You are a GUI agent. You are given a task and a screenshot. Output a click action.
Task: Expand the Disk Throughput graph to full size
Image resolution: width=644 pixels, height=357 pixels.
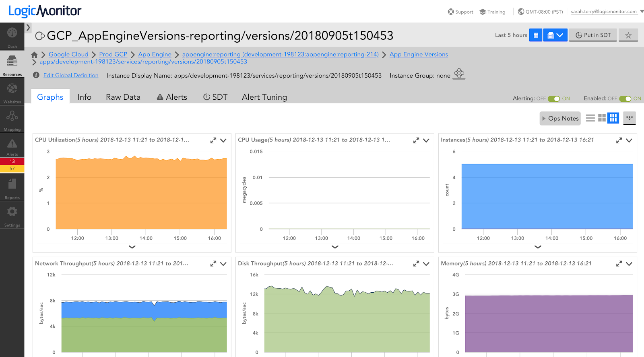(416, 264)
